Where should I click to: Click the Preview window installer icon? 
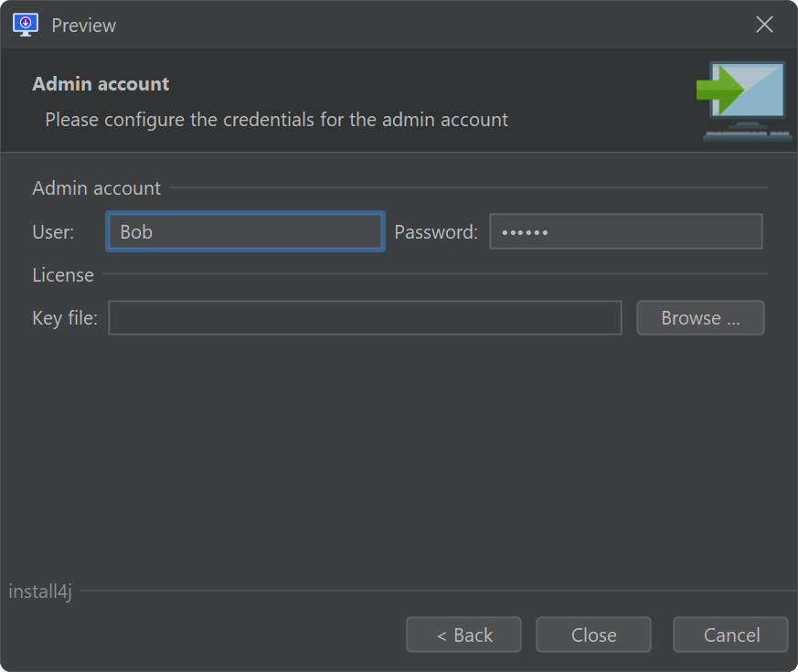pos(26,25)
